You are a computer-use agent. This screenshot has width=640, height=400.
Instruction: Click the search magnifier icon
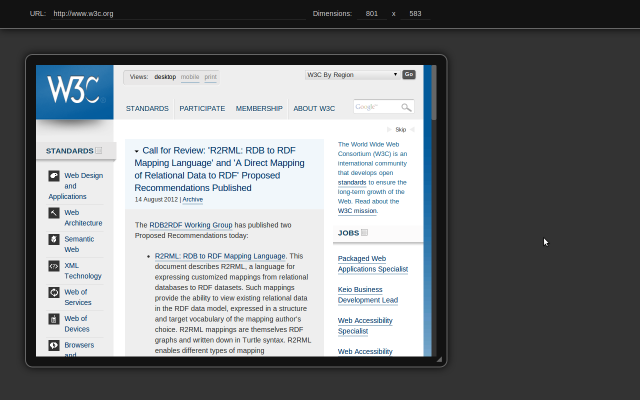pos(406,107)
